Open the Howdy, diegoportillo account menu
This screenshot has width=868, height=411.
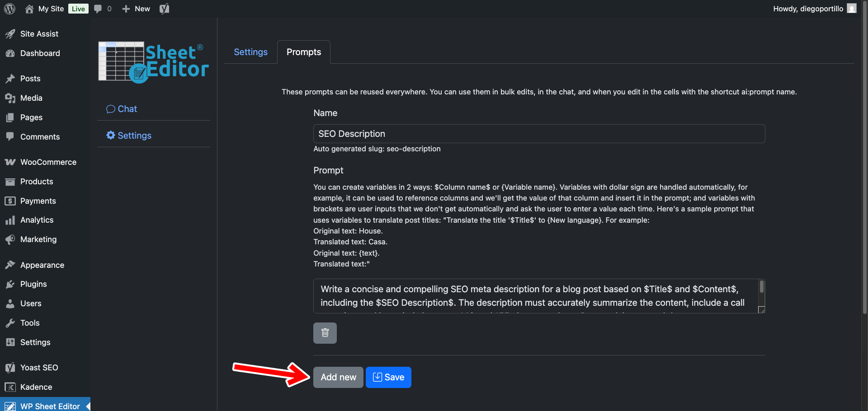click(x=808, y=9)
